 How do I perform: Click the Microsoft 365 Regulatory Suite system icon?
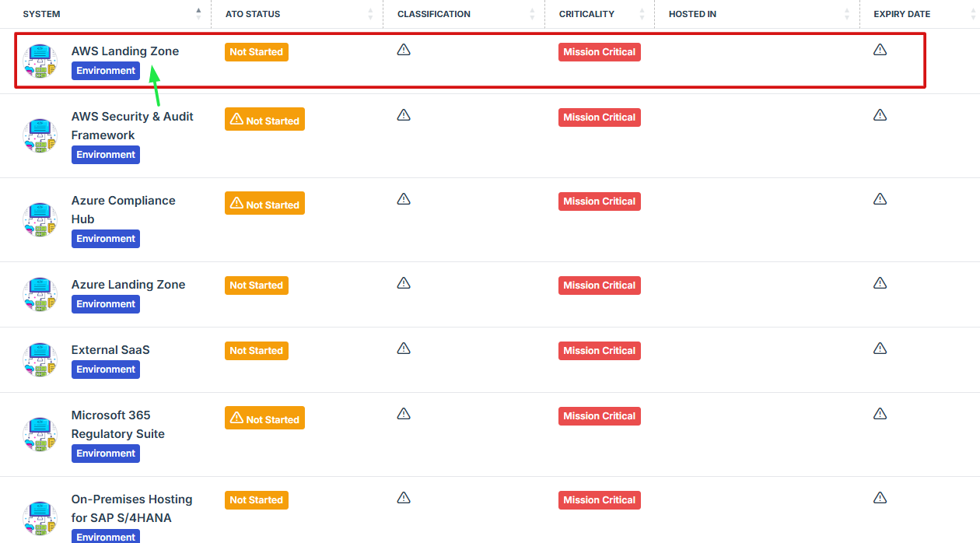[x=40, y=434]
